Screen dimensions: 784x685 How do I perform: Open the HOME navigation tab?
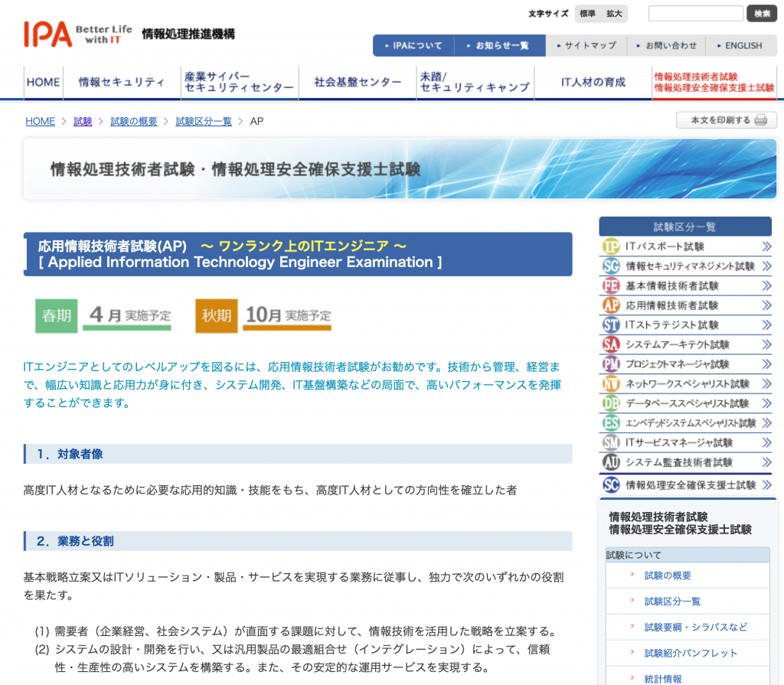(43, 83)
